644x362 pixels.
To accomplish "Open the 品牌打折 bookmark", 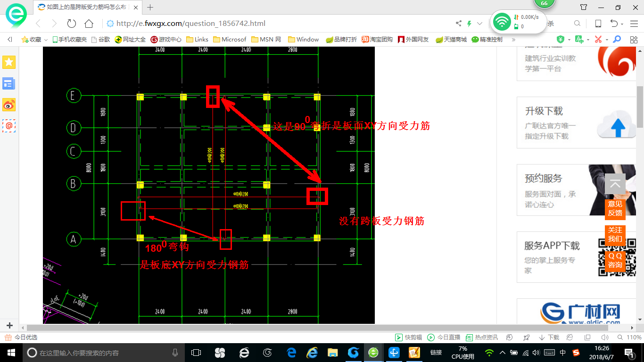I will [x=341, y=40].
